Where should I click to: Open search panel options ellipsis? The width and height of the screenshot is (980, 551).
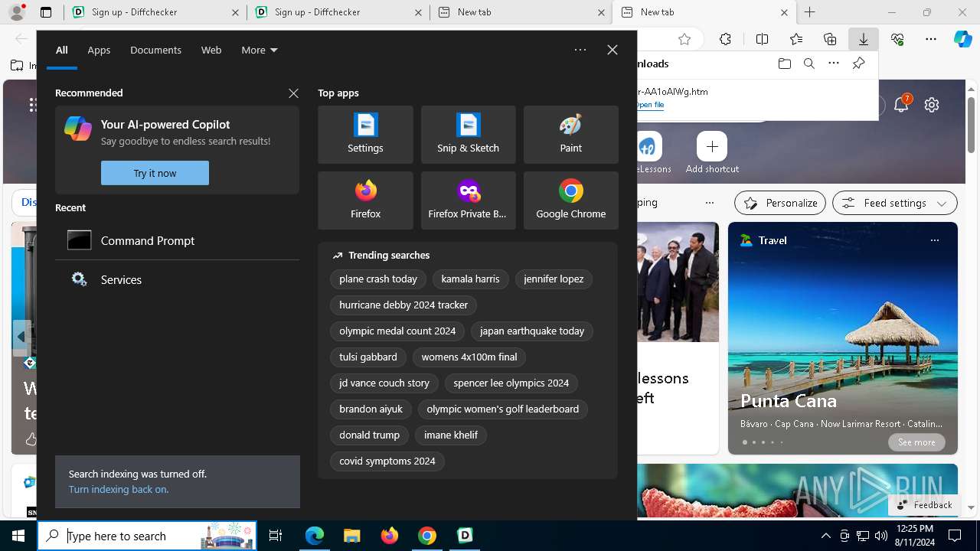(580, 50)
